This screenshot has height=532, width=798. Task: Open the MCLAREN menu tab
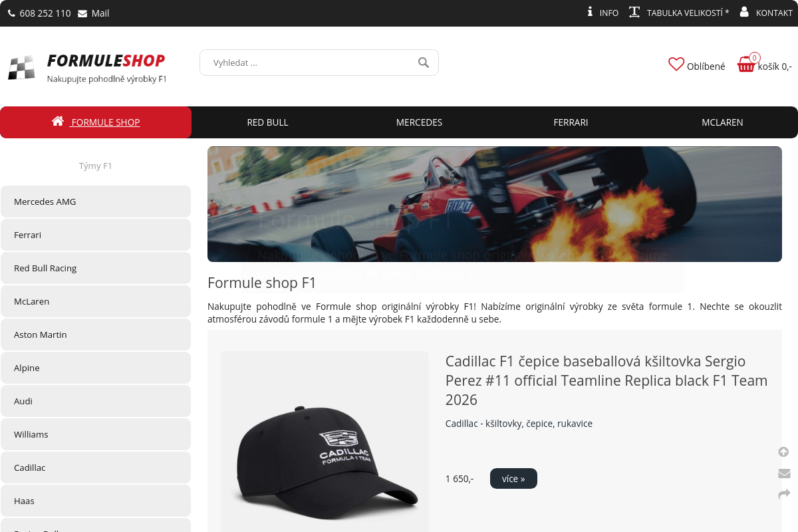click(x=722, y=122)
